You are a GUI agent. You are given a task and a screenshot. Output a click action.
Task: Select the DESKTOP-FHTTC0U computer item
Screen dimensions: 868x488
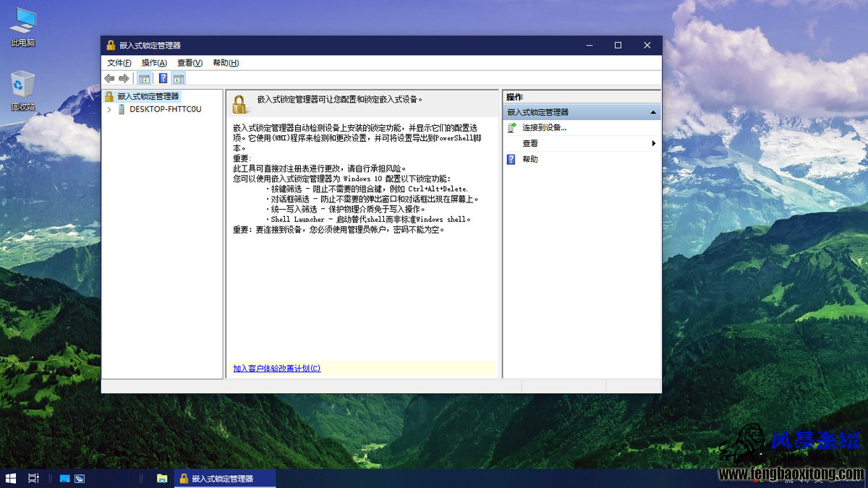165,109
